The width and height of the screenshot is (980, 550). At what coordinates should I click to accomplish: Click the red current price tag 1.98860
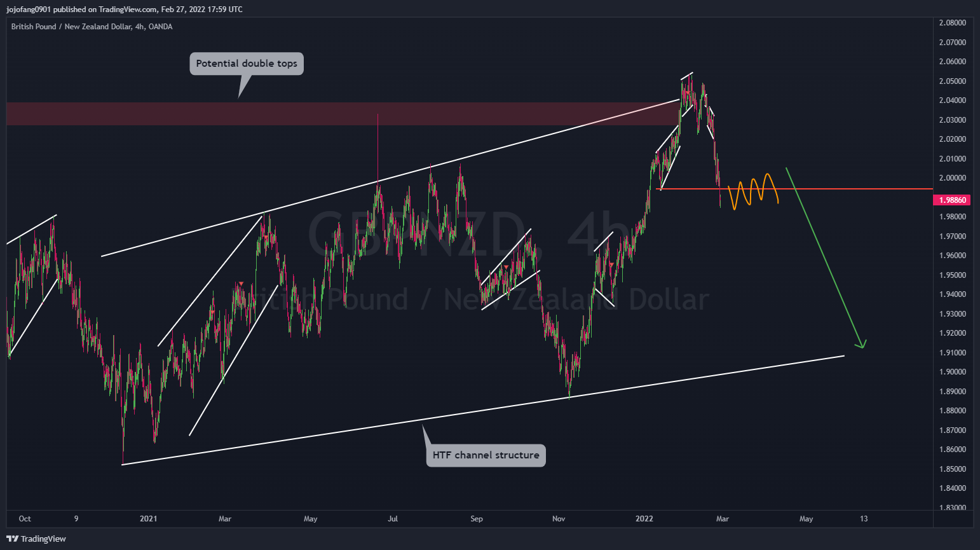click(x=952, y=200)
